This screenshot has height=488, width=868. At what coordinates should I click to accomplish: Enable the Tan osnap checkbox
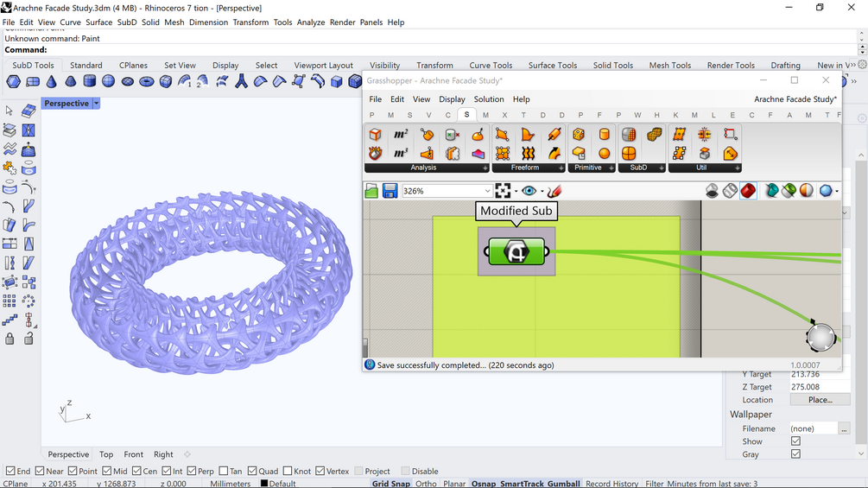pyautogui.click(x=224, y=471)
